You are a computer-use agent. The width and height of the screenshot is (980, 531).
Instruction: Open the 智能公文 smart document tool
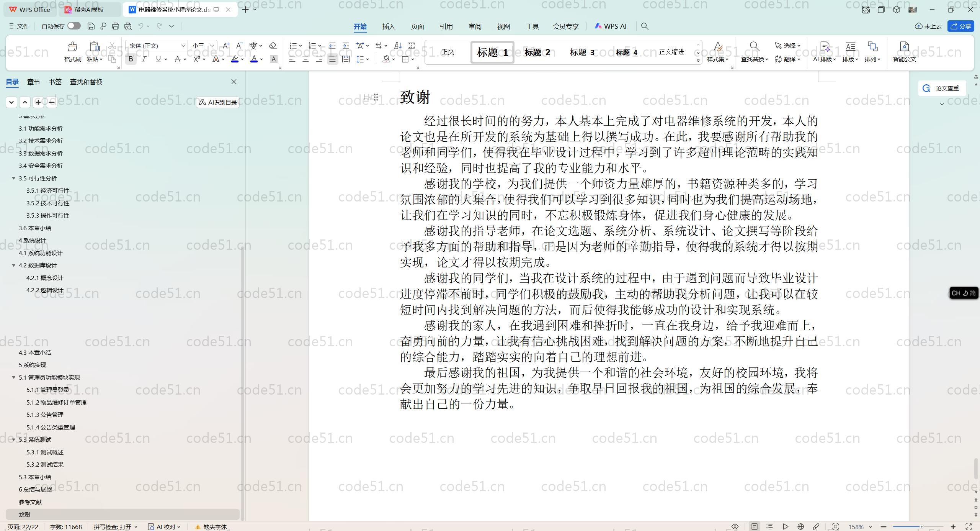pos(904,52)
